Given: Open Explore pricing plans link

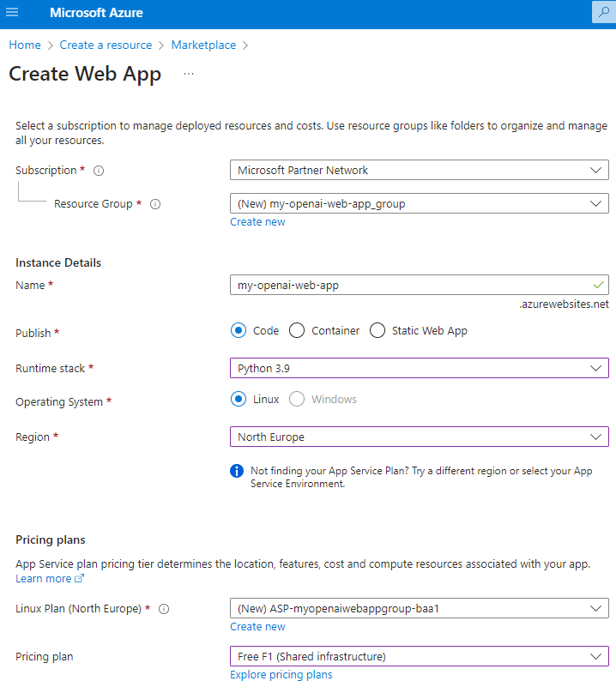Looking at the screenshot, I should [x=281, y=675].
